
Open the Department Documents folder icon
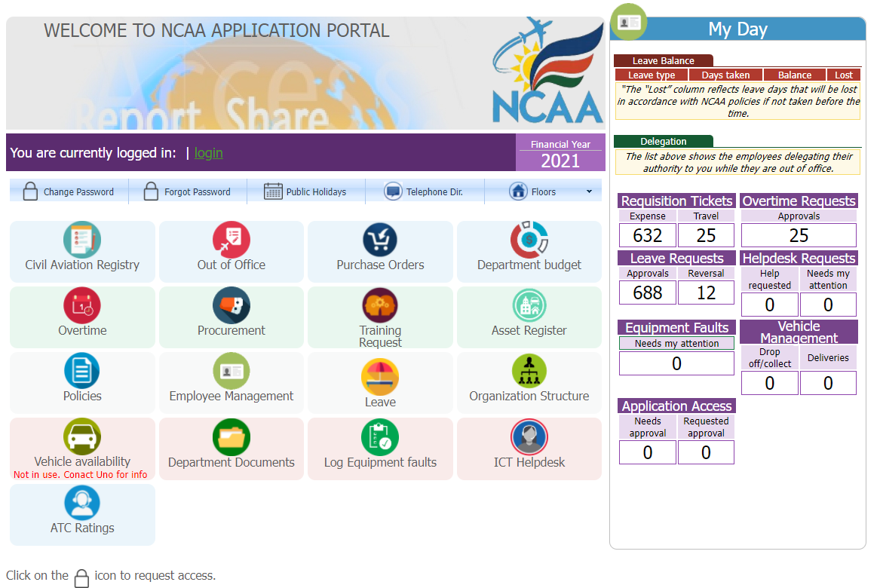pyautogui.click(x=231, y=437)
